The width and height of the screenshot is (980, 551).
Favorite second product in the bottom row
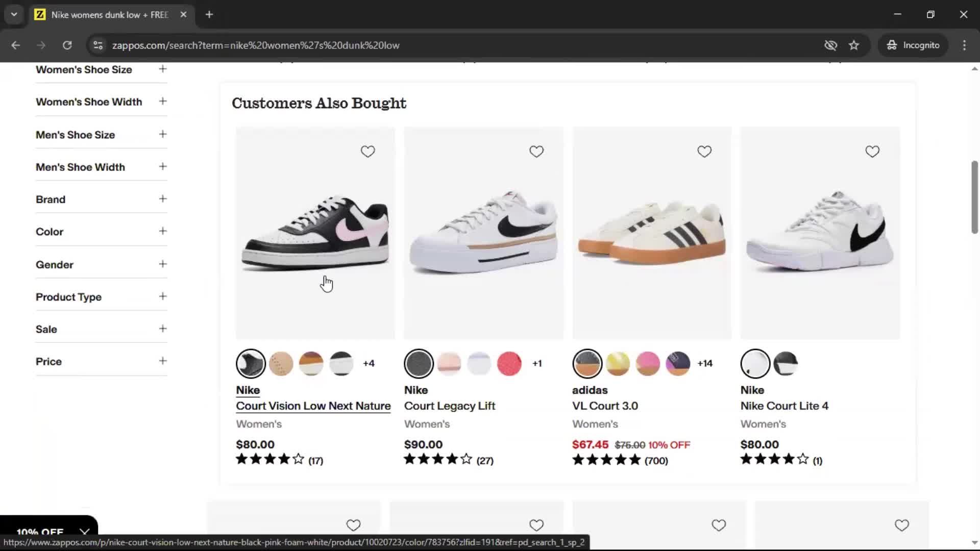(x=536, y=525)
